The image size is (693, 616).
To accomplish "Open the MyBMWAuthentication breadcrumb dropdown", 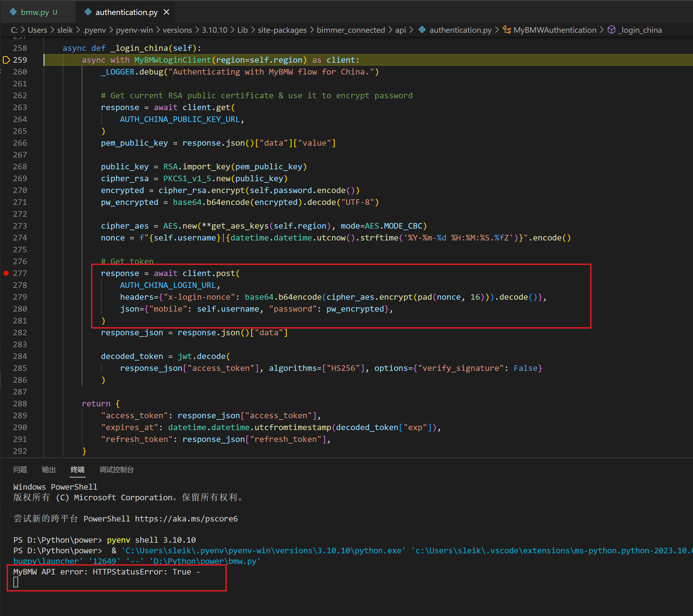I will [555, 30].
